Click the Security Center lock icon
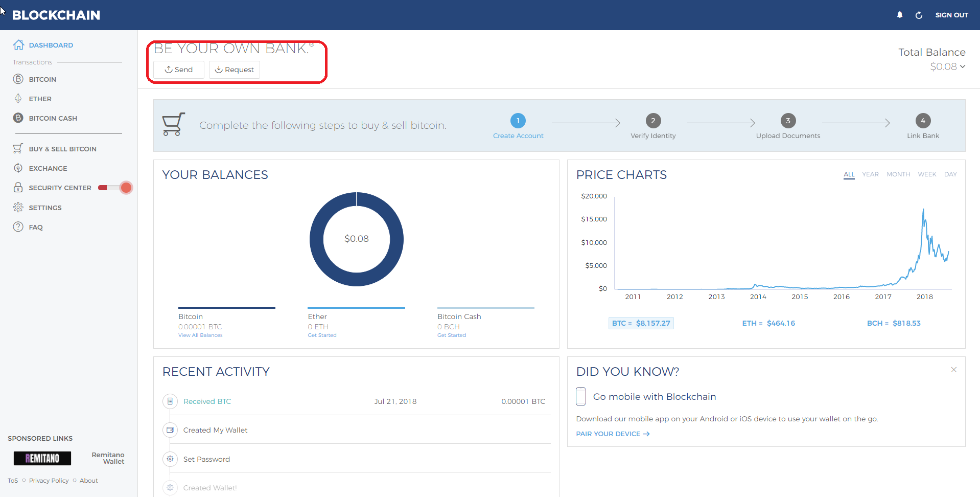 pos(18,187)
